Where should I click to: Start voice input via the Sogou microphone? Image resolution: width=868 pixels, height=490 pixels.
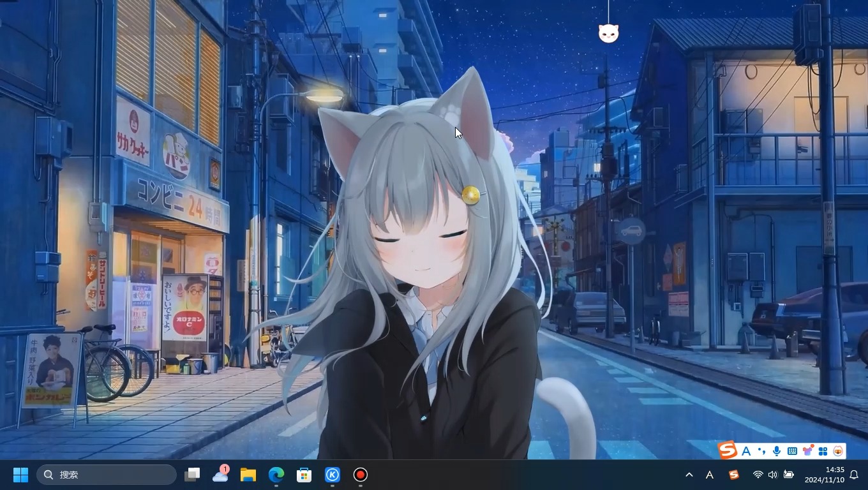777,451
